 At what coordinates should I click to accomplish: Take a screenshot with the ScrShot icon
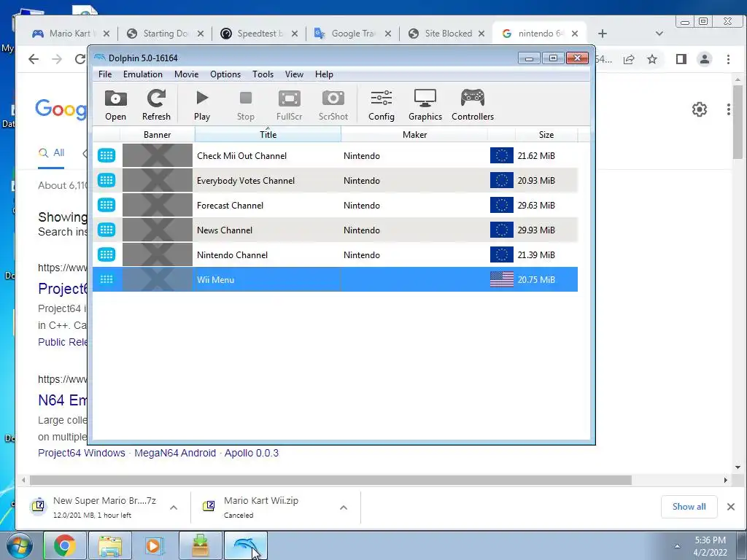click(x=333, y=105)
